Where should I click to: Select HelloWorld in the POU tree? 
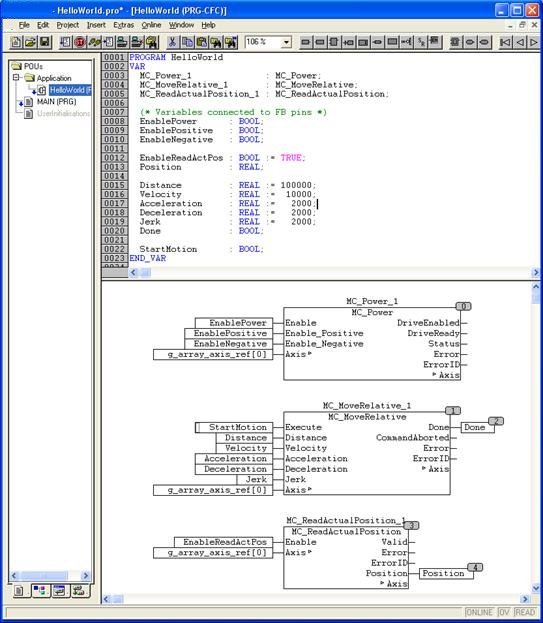70,90
